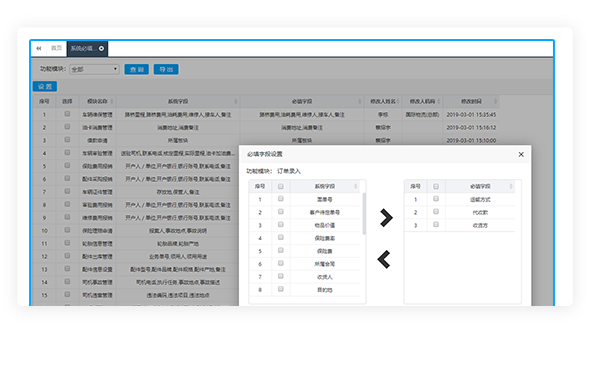Move checked fields right with the right chevron
Image resolution: width=591 pixels, height=379 pixels.
386,218
